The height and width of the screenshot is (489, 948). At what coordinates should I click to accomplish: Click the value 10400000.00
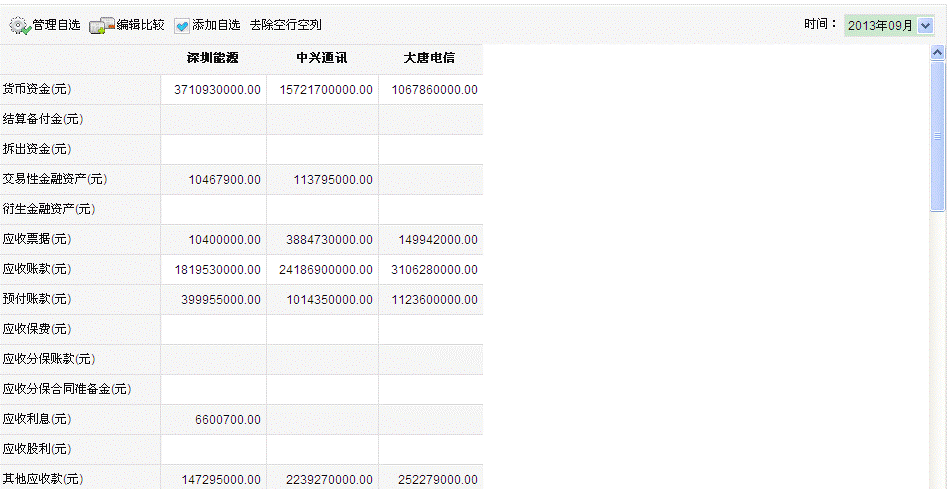tap(225, 240)
